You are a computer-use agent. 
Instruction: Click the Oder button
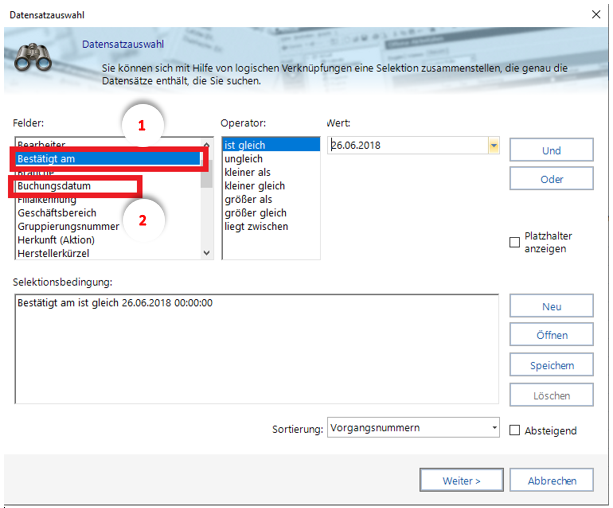click(551, 180)
